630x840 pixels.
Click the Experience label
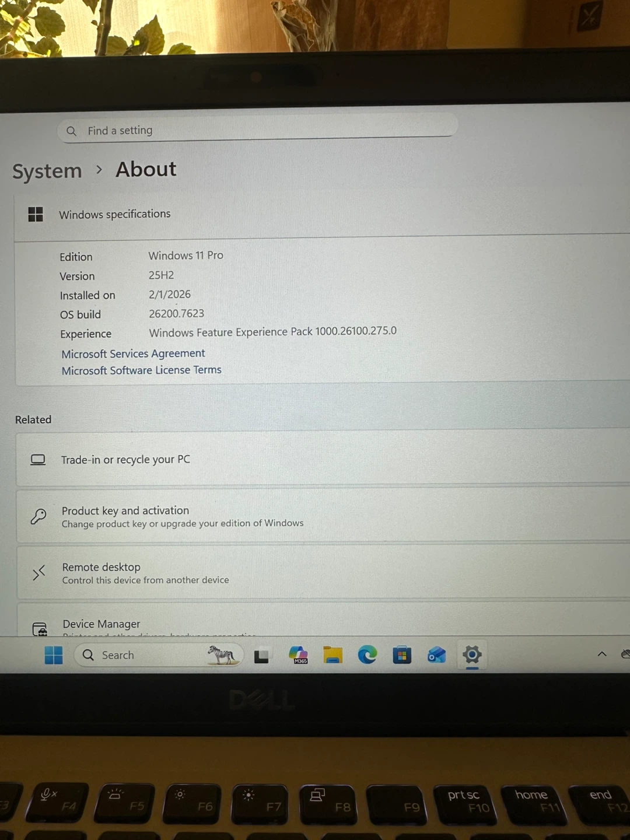point(86,334)
